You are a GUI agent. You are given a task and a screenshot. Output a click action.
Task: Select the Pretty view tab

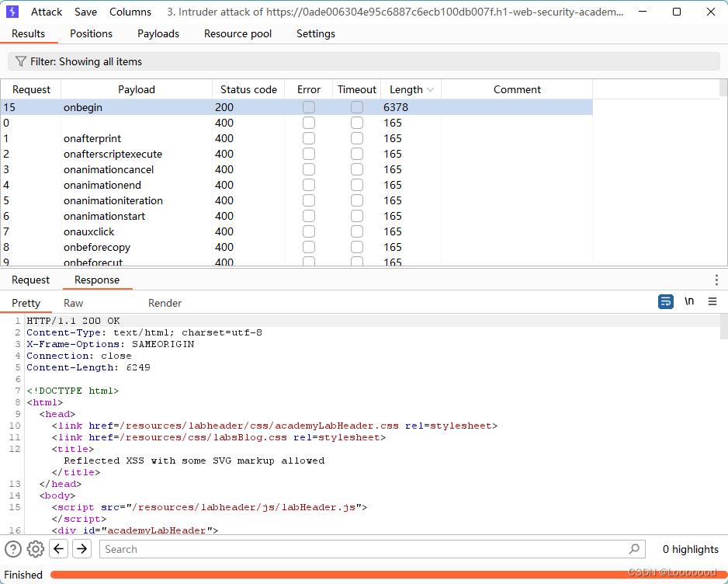pyautogui.click(x=26, y=303)
